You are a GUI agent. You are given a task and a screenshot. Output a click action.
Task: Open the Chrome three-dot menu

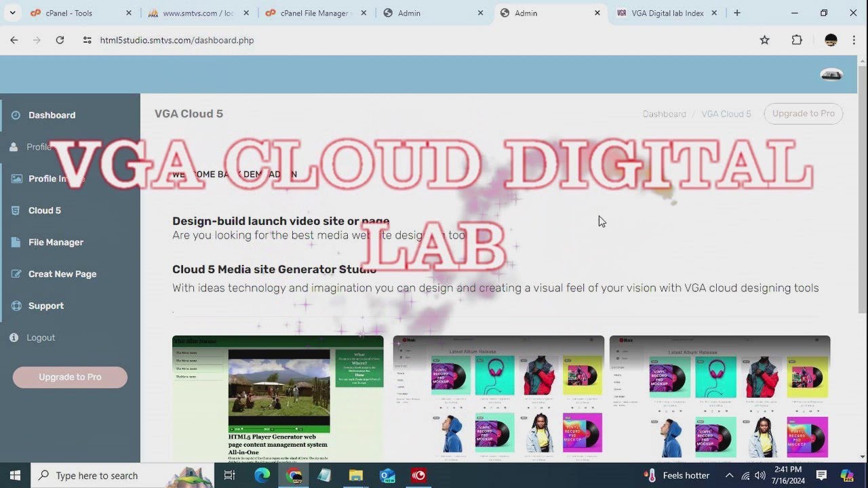[x=856, y=40]
